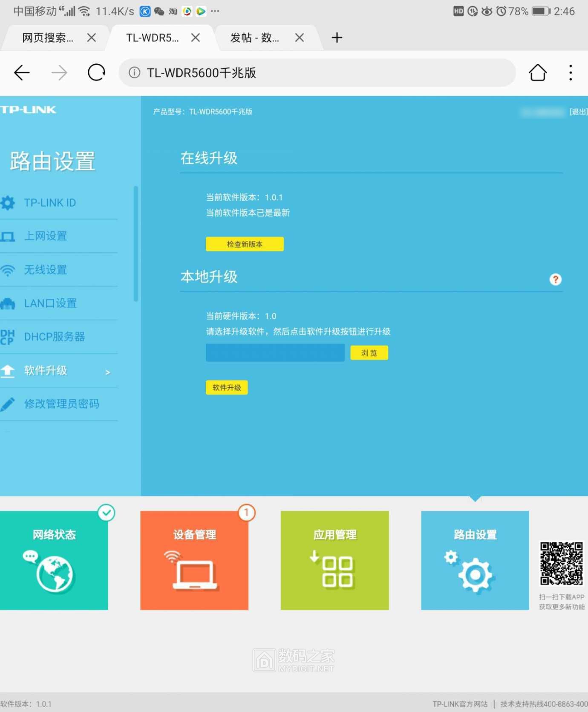The width and height of the screenshot is (588, 712).
Task: Click the firmware file path input field
Action: click(x=275, y=353)
